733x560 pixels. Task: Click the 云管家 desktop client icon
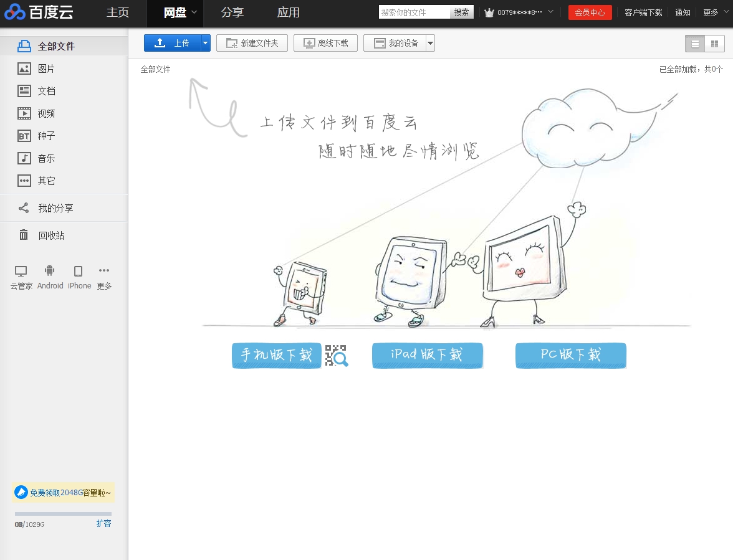(21, 271)
